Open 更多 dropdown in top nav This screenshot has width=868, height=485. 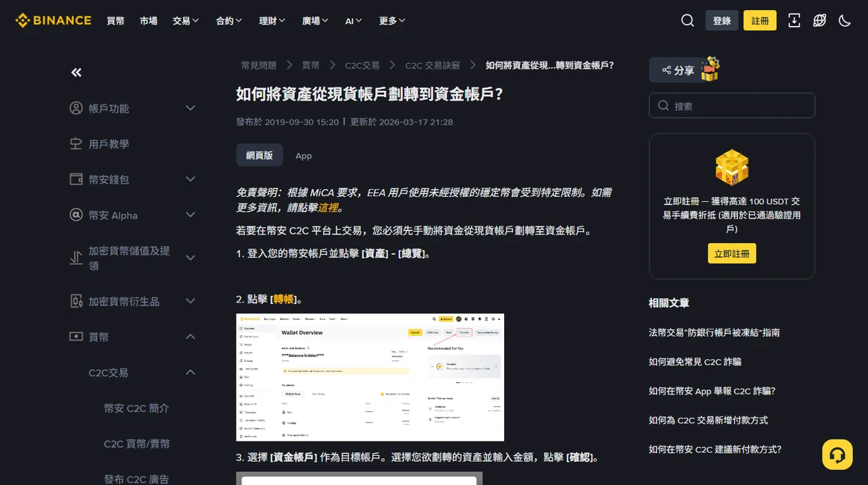pos(392,21)
